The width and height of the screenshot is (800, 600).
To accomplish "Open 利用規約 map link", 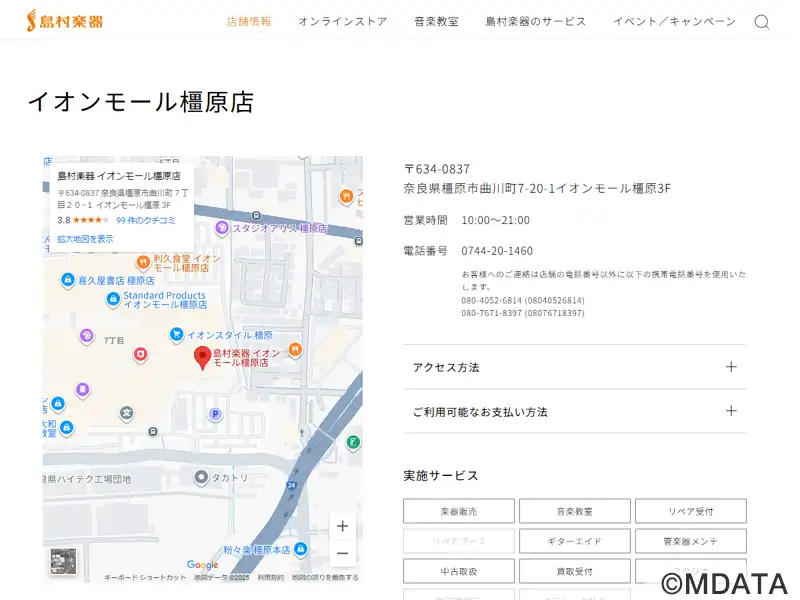I will pos(270,577).
